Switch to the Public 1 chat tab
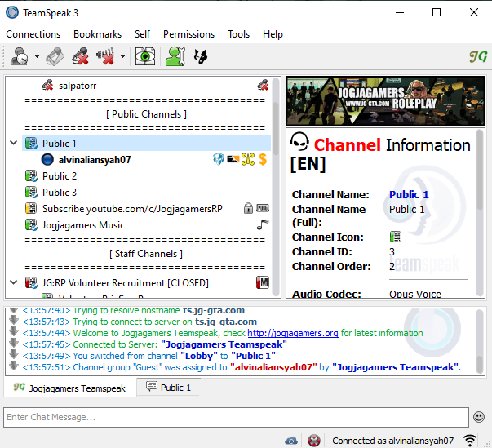The image size is (492, 448). click(x=169, y=388)
